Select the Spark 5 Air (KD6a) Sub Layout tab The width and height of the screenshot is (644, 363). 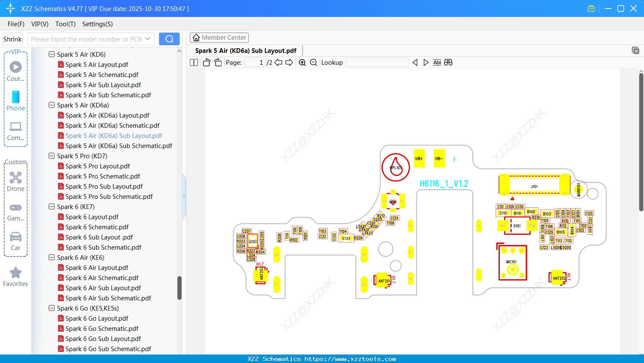245,50
